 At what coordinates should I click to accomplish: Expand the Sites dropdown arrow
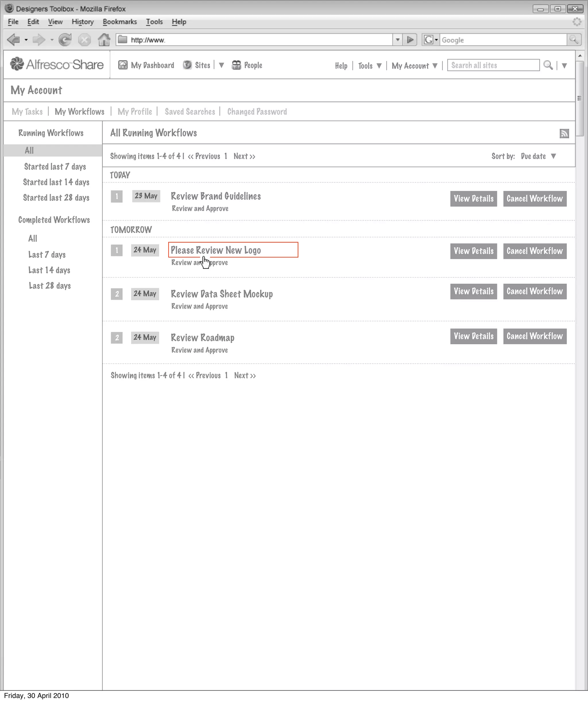click(221, 65)
